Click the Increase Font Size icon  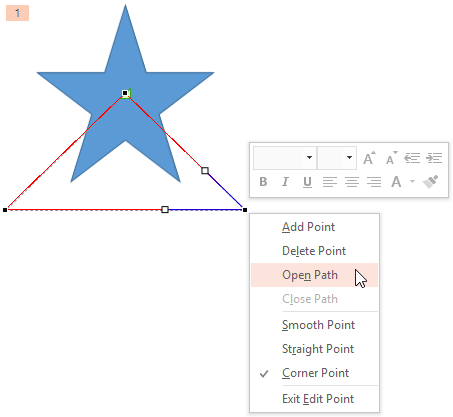[x=369, y=158]
